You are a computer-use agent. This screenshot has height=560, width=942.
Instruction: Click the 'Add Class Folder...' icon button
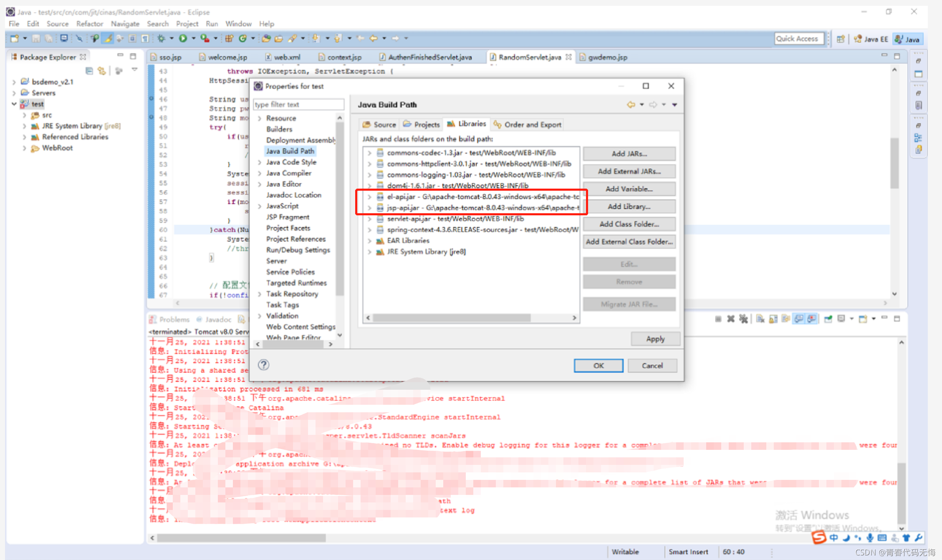[x=629, y=224]
